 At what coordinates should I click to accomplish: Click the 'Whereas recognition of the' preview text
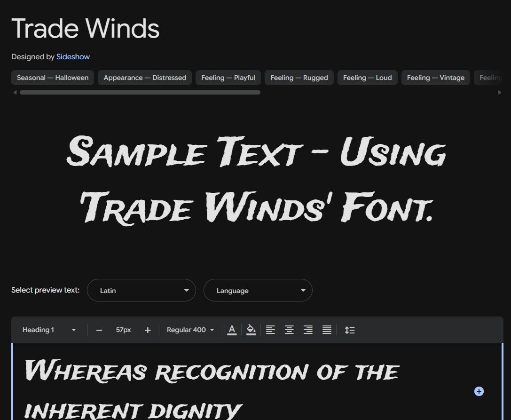[x=212, y=371]
